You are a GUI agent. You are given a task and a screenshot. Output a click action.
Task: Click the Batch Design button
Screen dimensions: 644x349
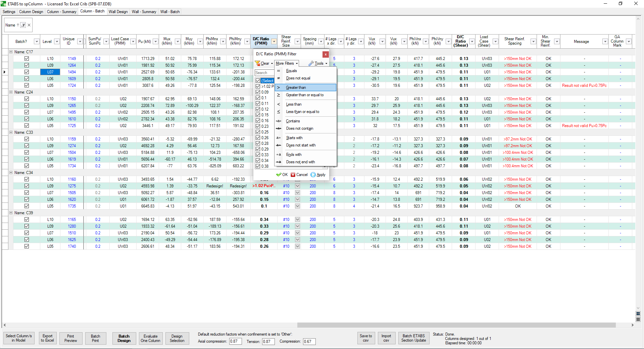click(124, 338)
